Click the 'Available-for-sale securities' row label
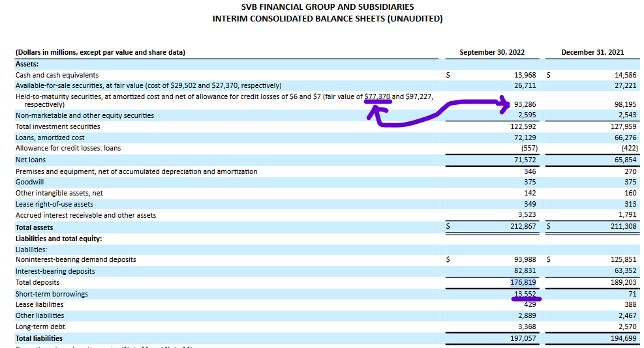644x348 pixels. (x=149, y=86)
